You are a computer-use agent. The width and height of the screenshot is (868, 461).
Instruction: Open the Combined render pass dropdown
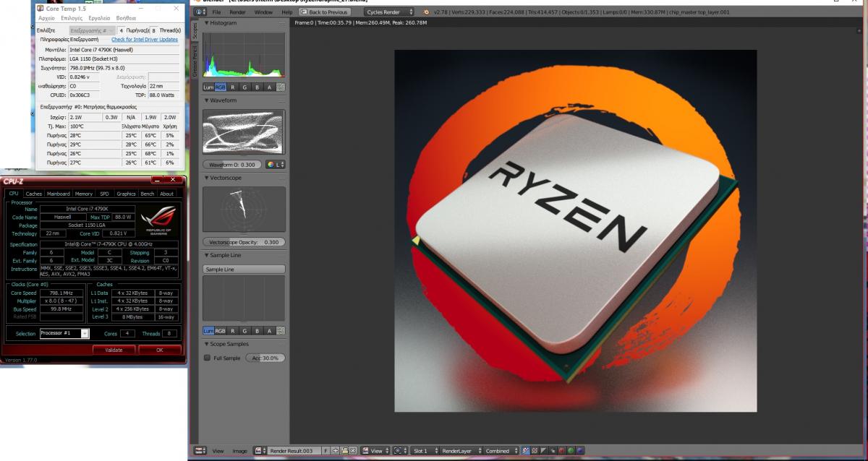click(x=501, y=451)
